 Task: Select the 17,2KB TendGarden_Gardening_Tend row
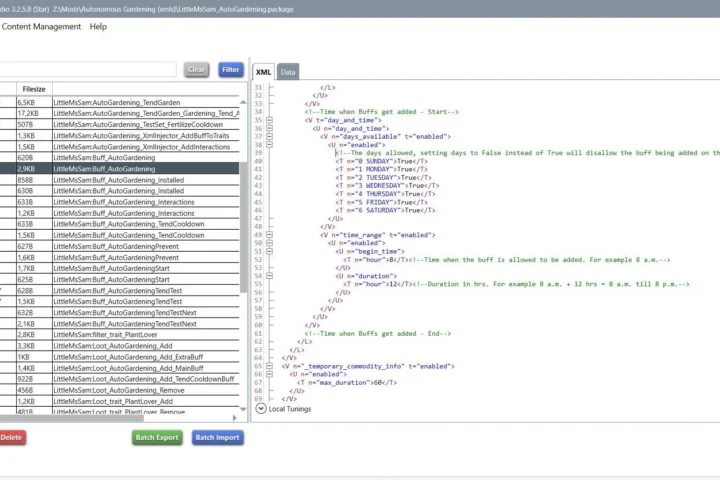(x=119, y=113)
